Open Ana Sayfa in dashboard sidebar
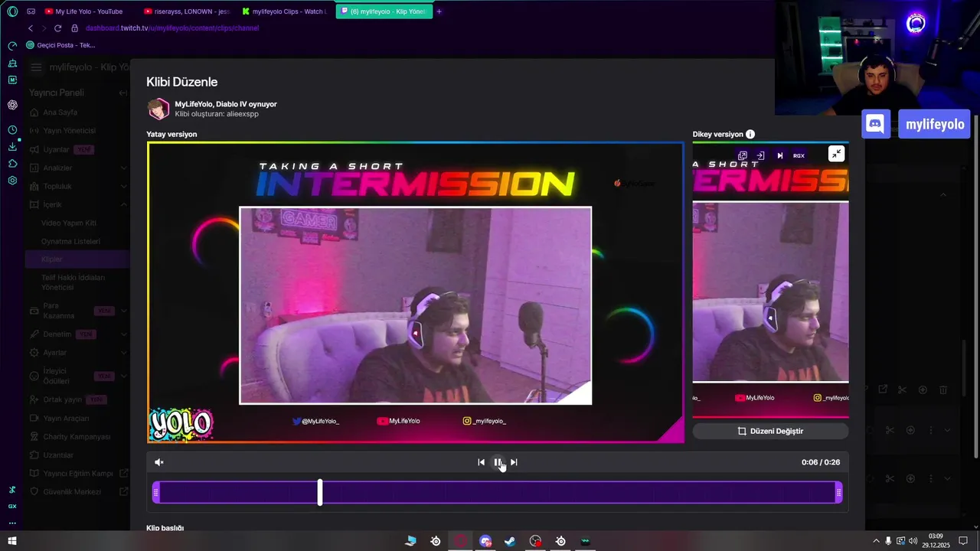This screenshot has width=980, height=551. pos(60,112)
